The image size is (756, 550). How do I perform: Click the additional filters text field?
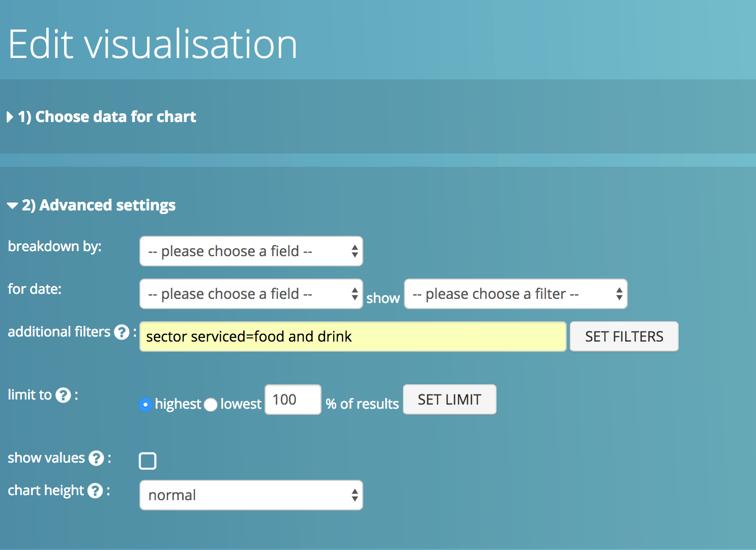tap(353, 337)
